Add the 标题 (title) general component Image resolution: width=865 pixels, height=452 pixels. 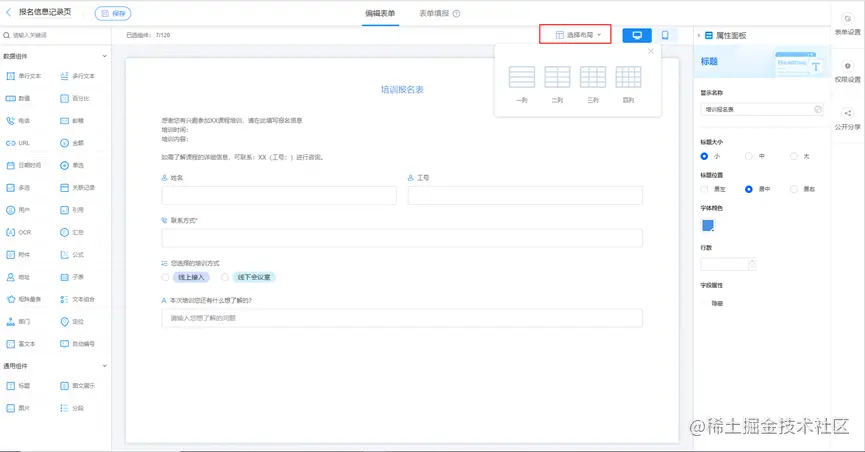18,386
